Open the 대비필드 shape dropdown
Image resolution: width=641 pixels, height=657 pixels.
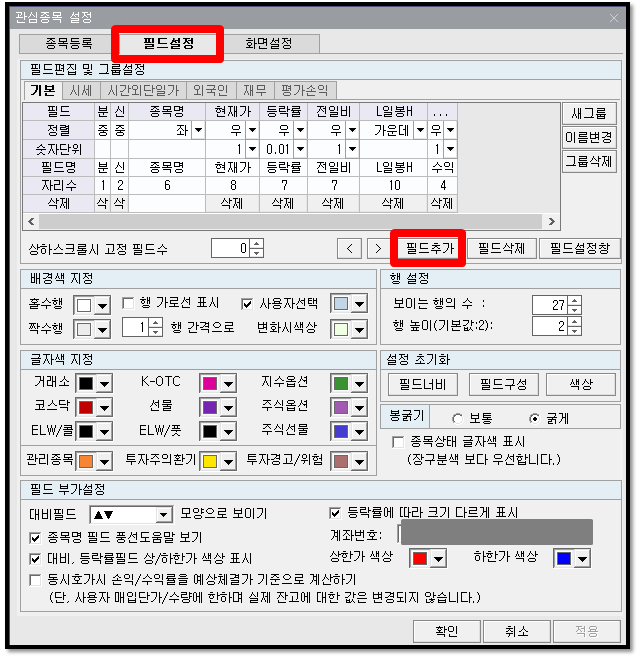pyautogui.click(x=164, y=515)
